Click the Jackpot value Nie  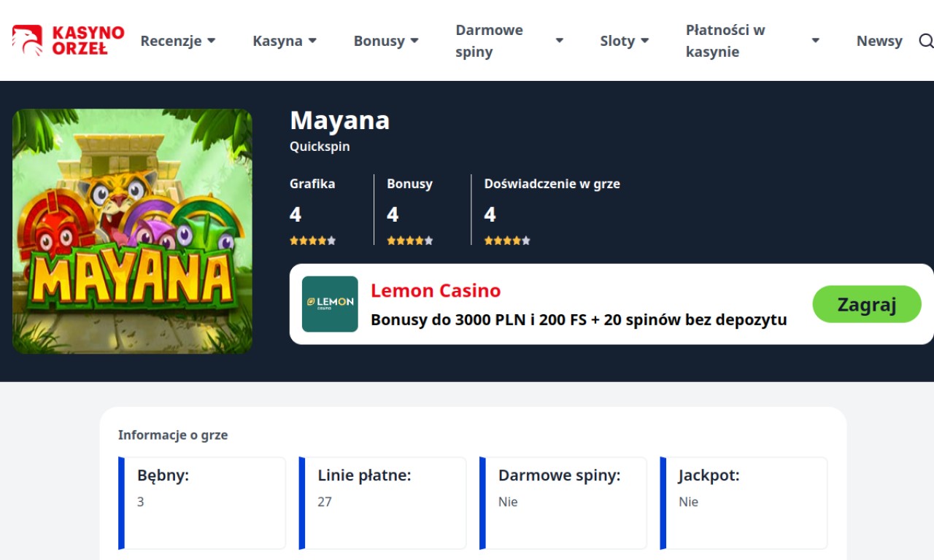(688, 502)
